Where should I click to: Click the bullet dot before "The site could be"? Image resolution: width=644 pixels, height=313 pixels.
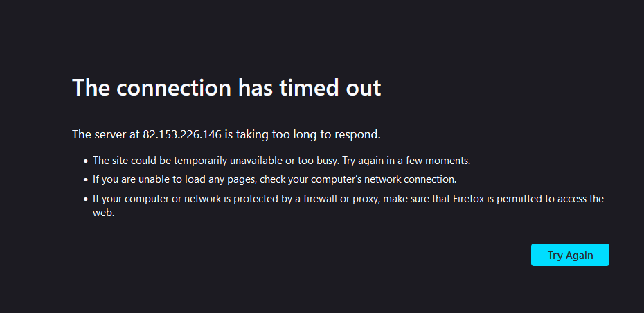86,161
